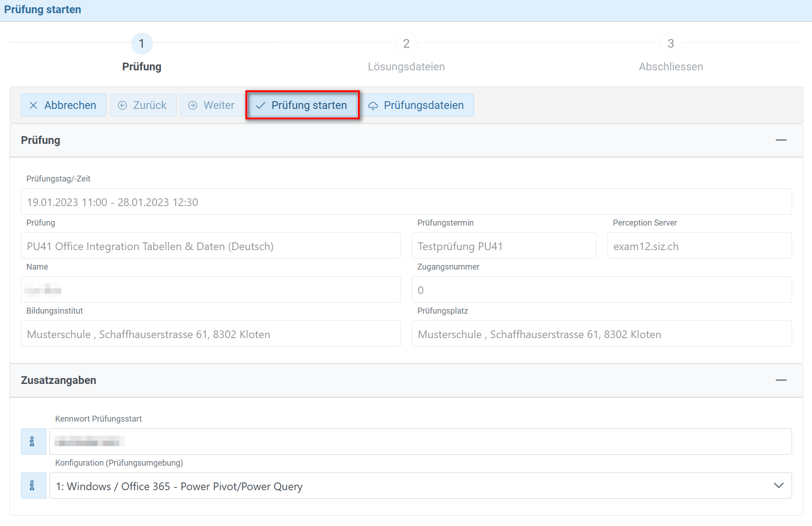Collapse the Zusatzangaben section with minus icon
This screenshot has width=812, height=526.
(781, 380)
